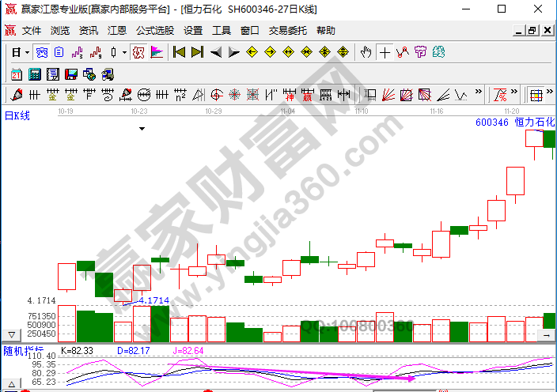Click the 600346 恒力石化 stock label
This screenshot has height=392, width=557.
pos(515,122)
